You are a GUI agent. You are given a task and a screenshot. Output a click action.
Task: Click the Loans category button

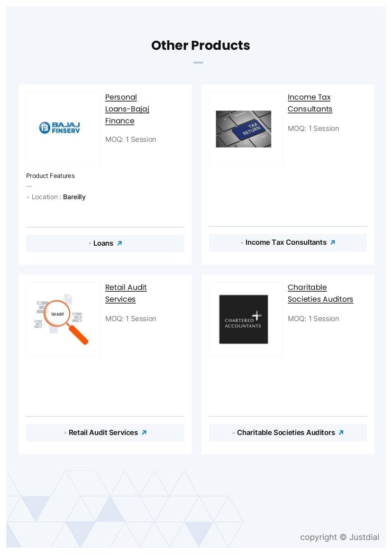pos(103,243)
